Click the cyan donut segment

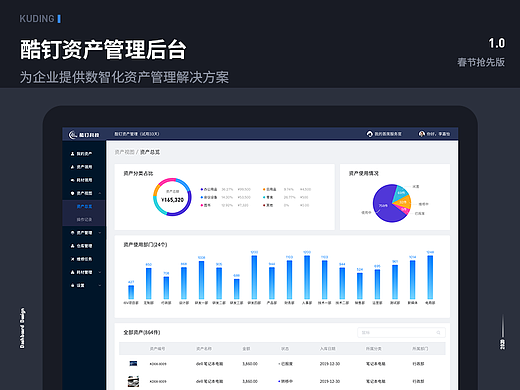(158, 206)
